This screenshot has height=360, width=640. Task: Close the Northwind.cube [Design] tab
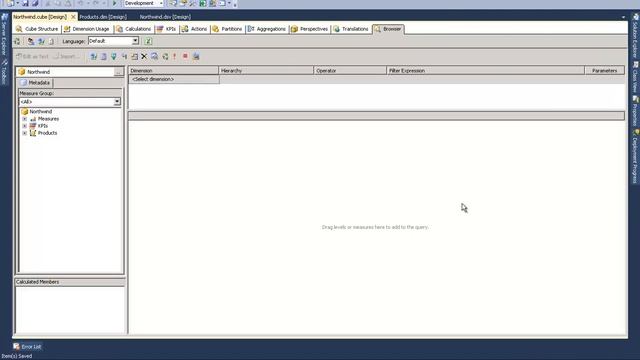tap(73, 17)
